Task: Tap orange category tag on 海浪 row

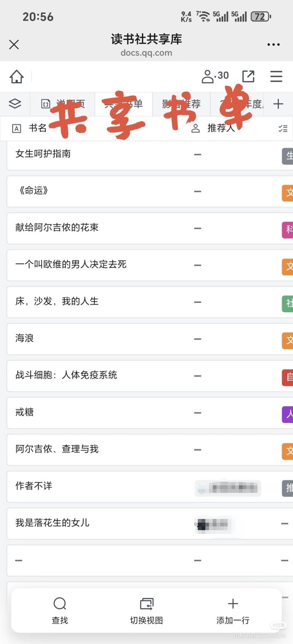Action: [288, 340]
